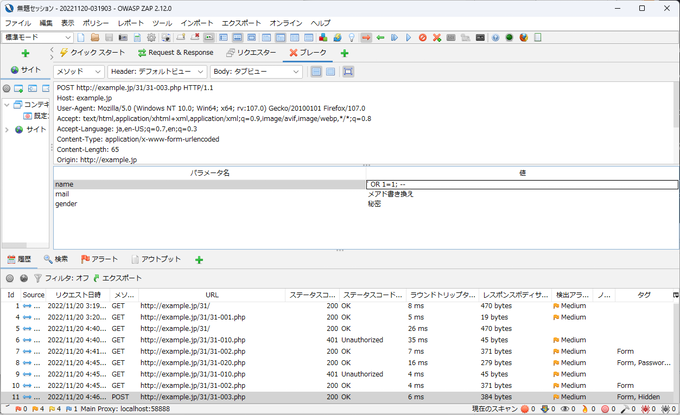Viewport: 680px width, 415px height.
Task: Open the ツール menu
Action: [162, 23]
